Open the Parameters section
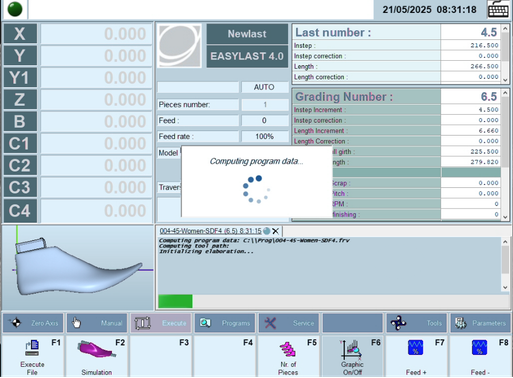The height and width of the screenshot is (378, 513). pos(481,323)
